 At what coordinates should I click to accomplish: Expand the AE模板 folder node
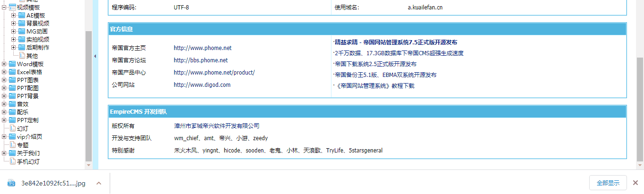tap(13, 15)
